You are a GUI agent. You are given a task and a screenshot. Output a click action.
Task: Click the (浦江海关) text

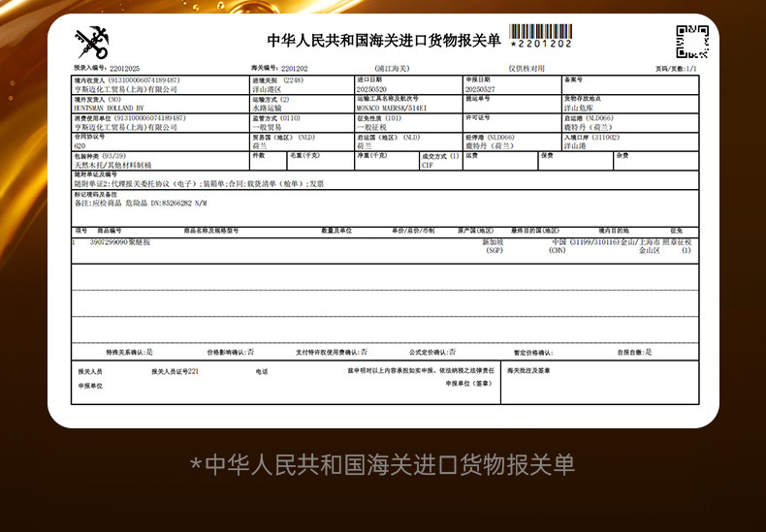tap(393, 69)
